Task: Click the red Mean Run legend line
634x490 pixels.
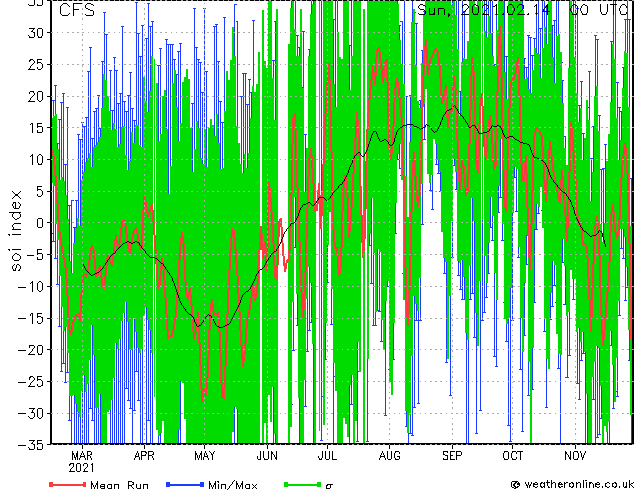Action: [68, 484]
